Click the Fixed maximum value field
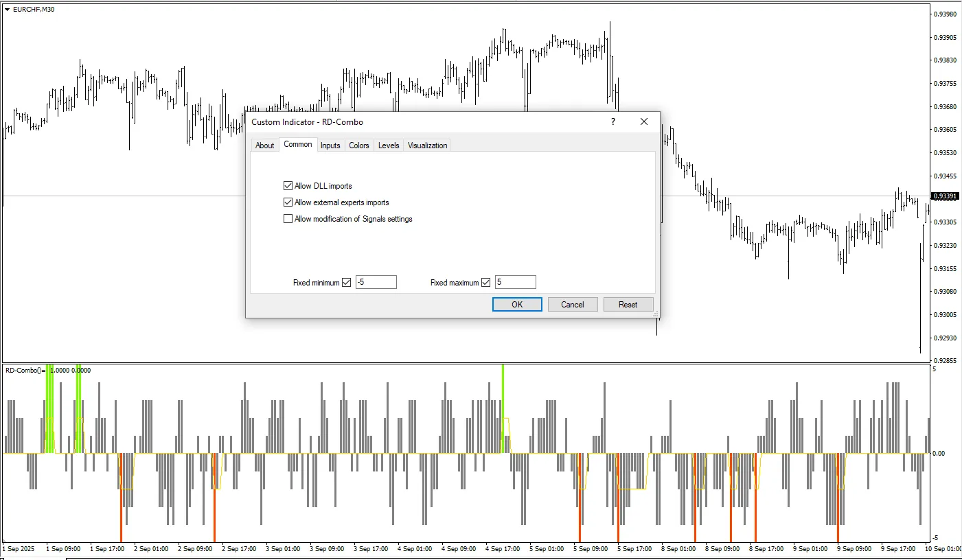 coord(515,282)
